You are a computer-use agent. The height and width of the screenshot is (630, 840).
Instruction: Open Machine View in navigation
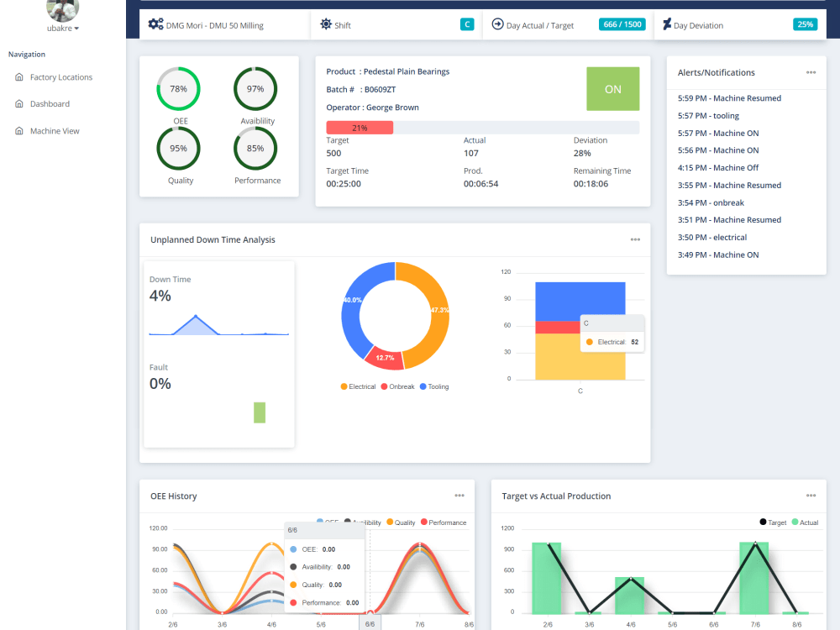coord(55,131)
